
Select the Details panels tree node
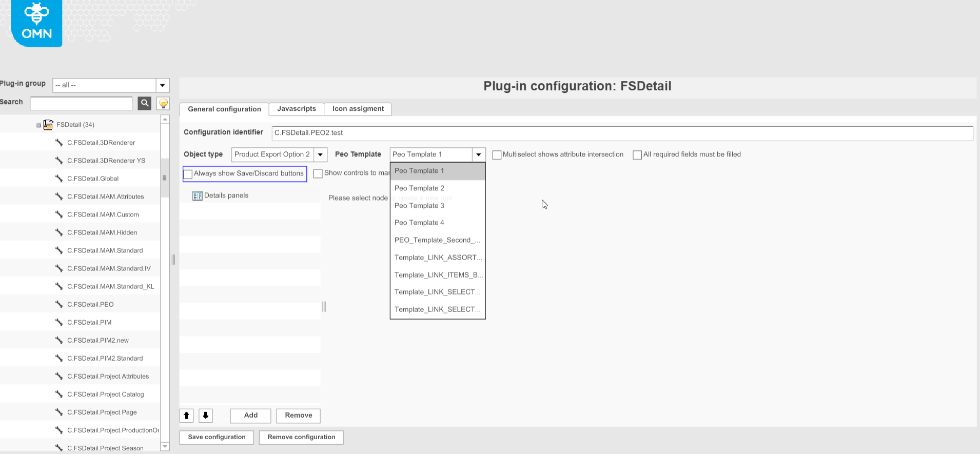(226, 195)
